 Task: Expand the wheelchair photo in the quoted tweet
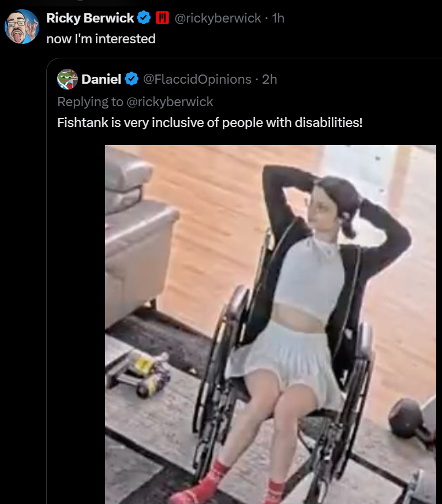271,324
